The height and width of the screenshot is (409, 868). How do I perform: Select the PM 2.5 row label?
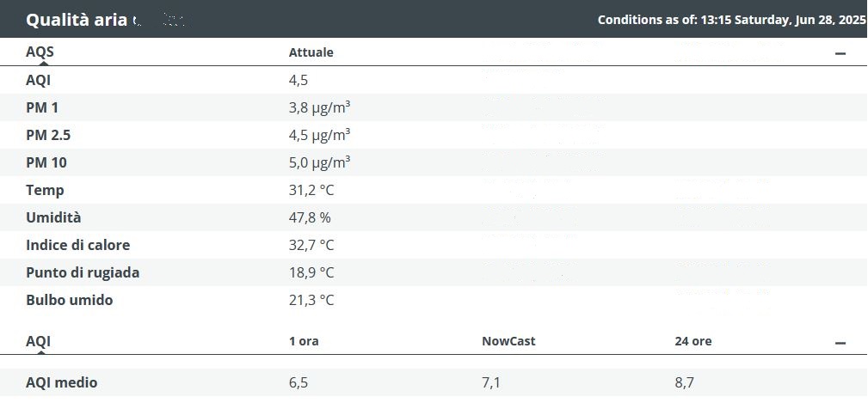pyautogui.click(x=48, y=136)
